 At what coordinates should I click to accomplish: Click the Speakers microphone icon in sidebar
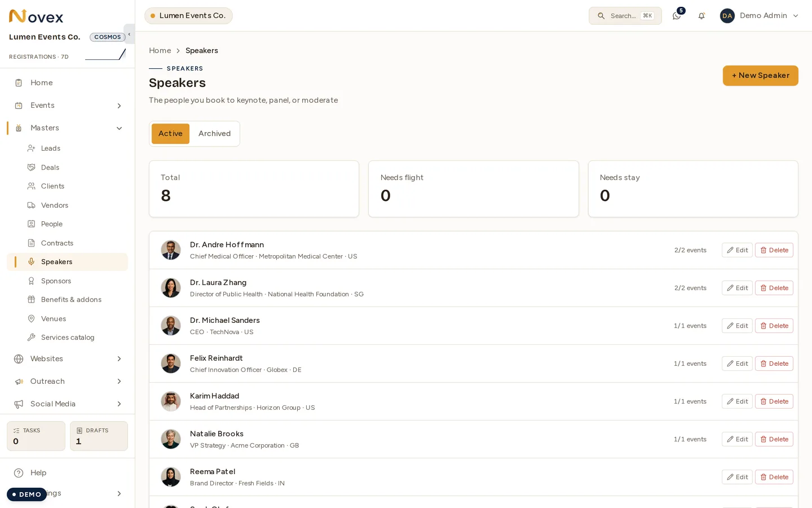(32, 262)
